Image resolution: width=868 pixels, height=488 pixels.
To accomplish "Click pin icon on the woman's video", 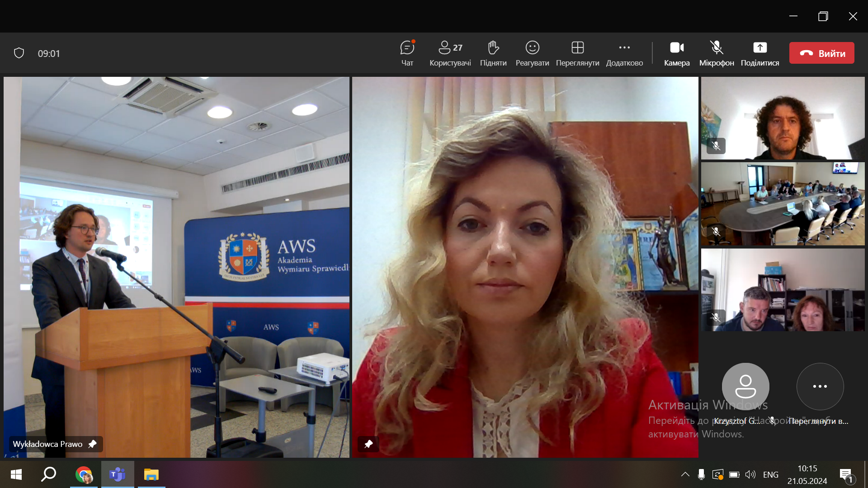I will (368, 444).
